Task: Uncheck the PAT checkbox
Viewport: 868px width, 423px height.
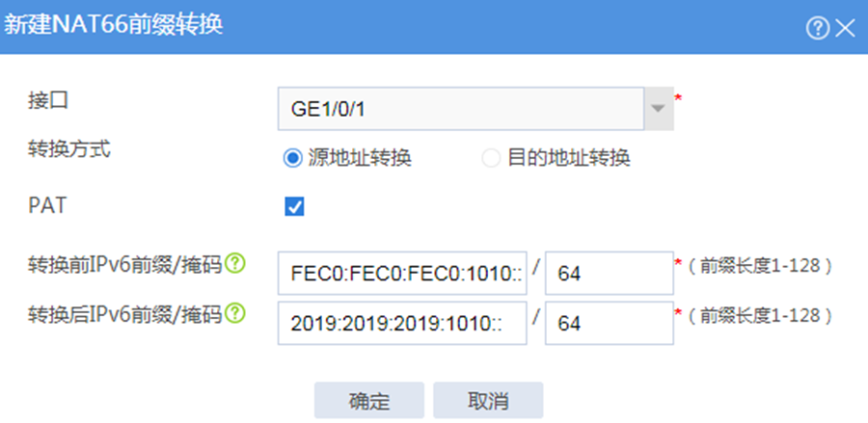Action: 294,207
